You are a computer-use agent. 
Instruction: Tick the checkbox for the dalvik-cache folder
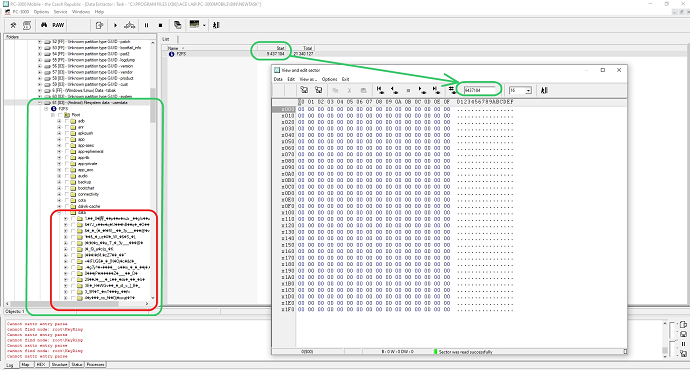[67, 206]
